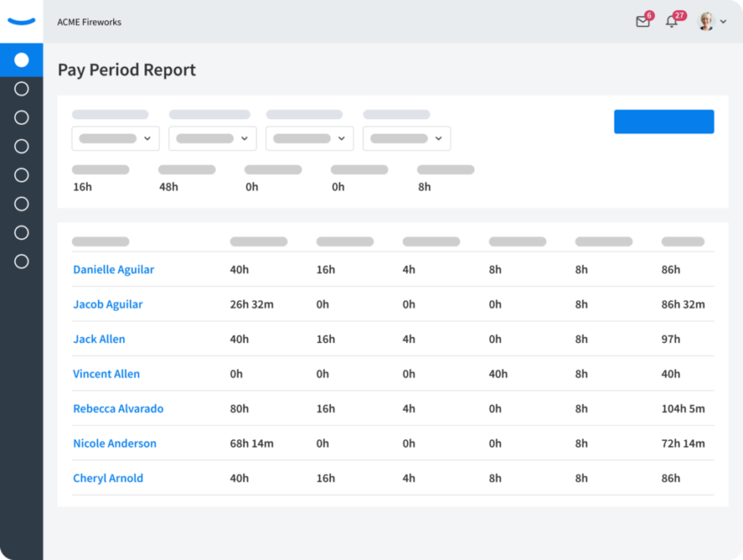Select the last circle icon in sidebar
Image resolution: width=743 pixels, height=560 pixels.
click(x=21, y=262)
